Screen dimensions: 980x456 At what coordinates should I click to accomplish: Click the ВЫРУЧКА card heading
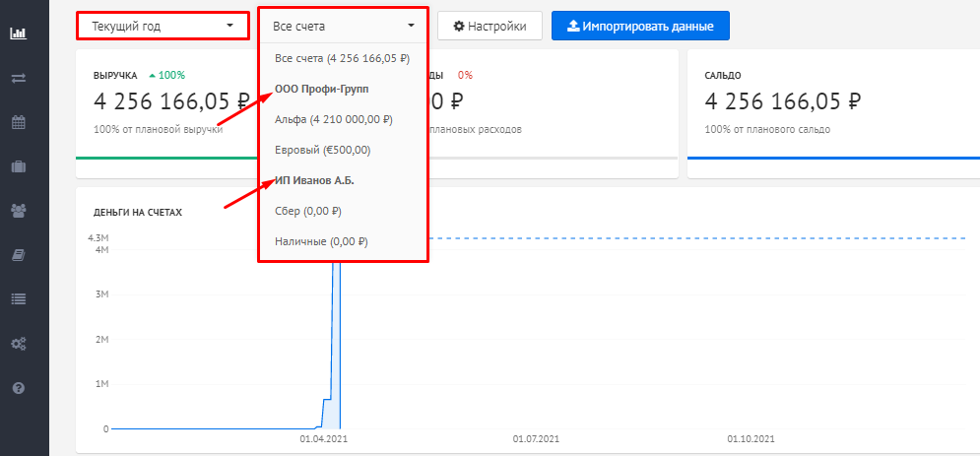point(115,75)
